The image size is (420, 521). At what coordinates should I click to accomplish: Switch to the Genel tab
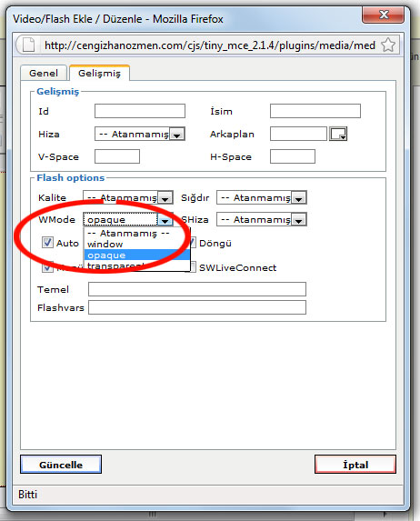[x=44, y=73]
